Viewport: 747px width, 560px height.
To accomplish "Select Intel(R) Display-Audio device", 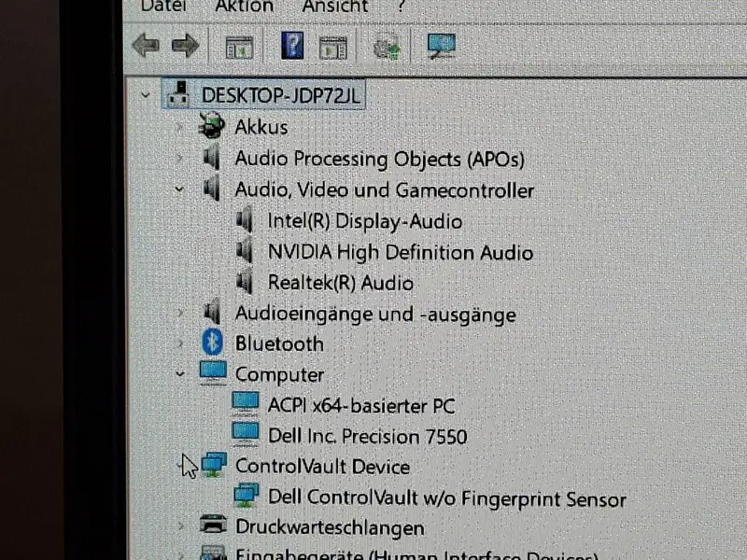I will [x=365, y=221].
